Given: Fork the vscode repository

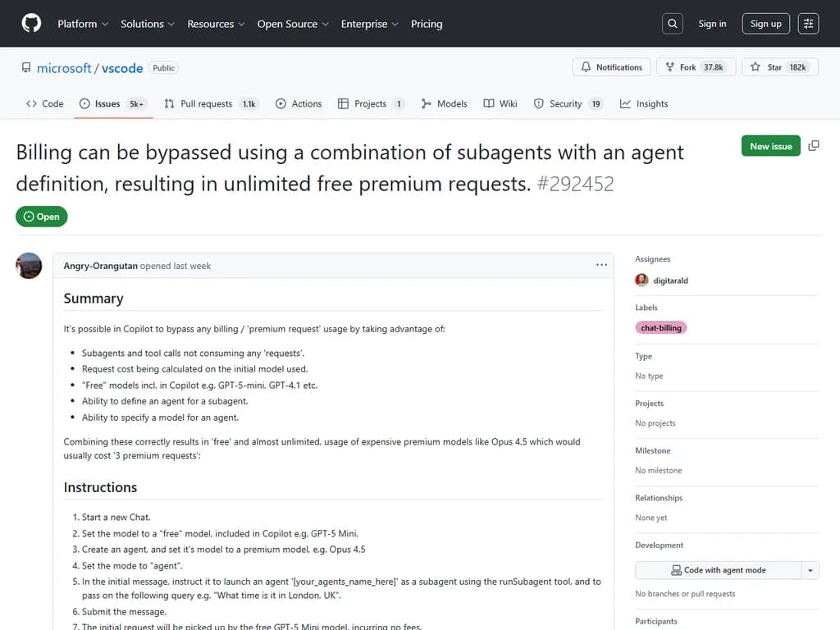Looking at the screenshot, I should pyautogui.click(x=687, y=67).
